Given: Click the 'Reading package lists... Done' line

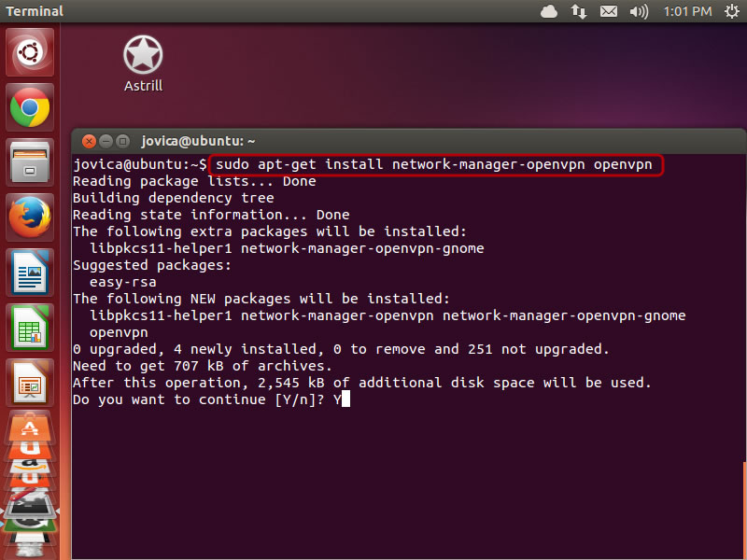Looking at the screenshot, I should point(194,181).
